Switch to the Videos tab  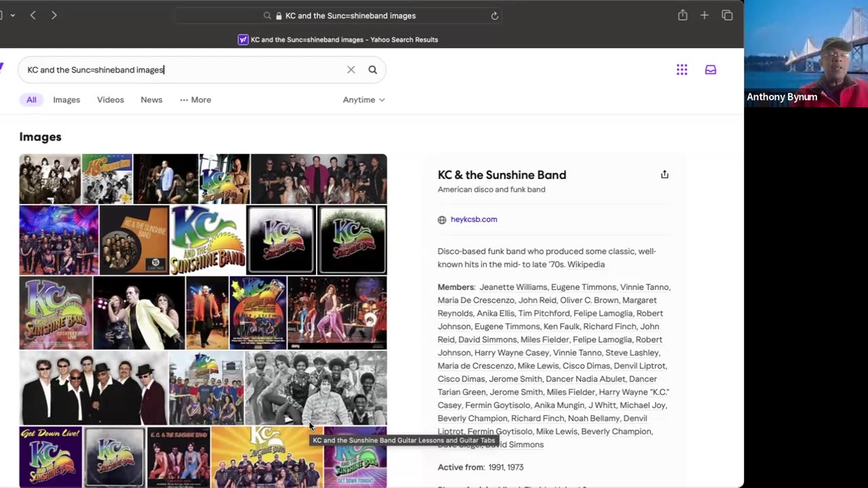110,100
